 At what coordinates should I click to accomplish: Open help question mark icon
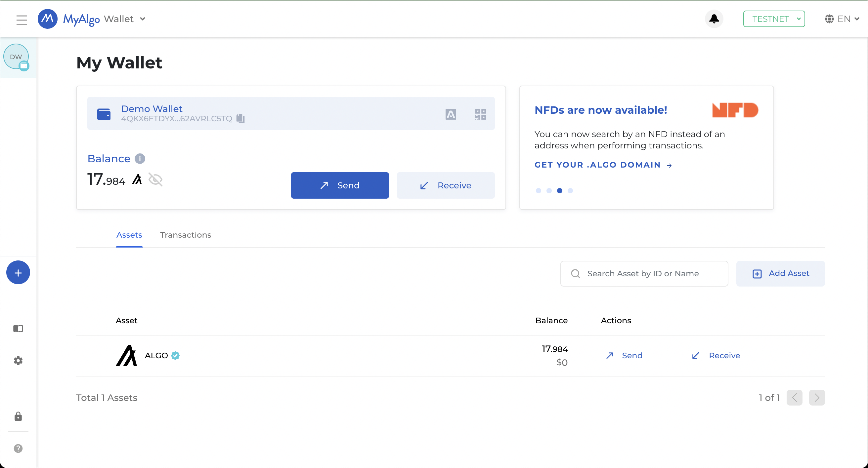[18, 448]
